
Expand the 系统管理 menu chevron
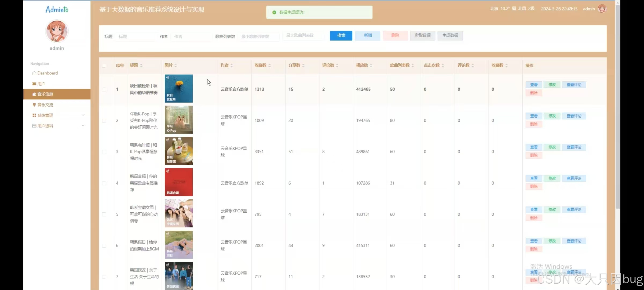click(83, 115)
